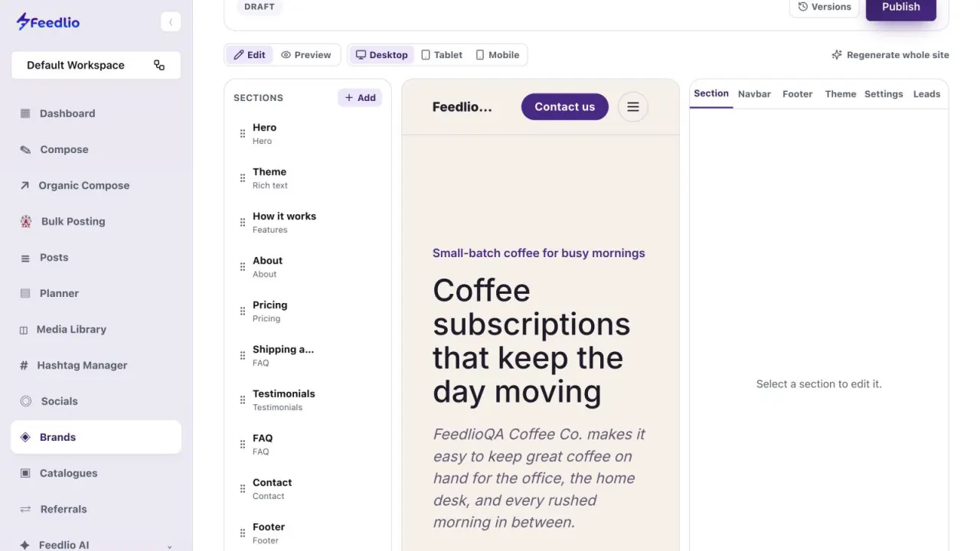Image resolution: width=980 pixels, height=551 pixels.
Task: Select Mobile viewport
Action: pos(498,55)
